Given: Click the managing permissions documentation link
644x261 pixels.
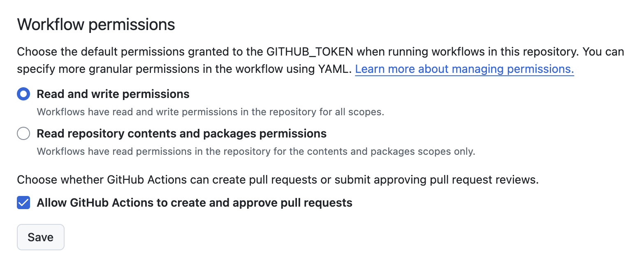Looking at the screenshot, I should tap(464, 69).
